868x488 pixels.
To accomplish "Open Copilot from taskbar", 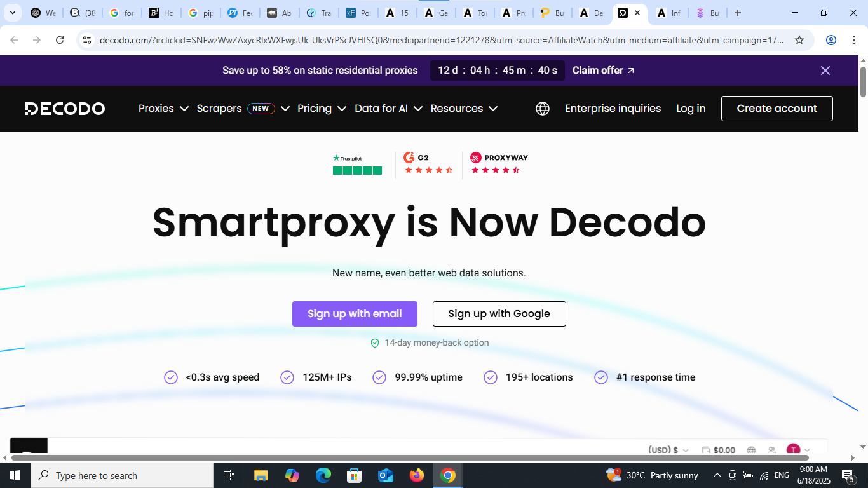I will click(x=292, y=475).
